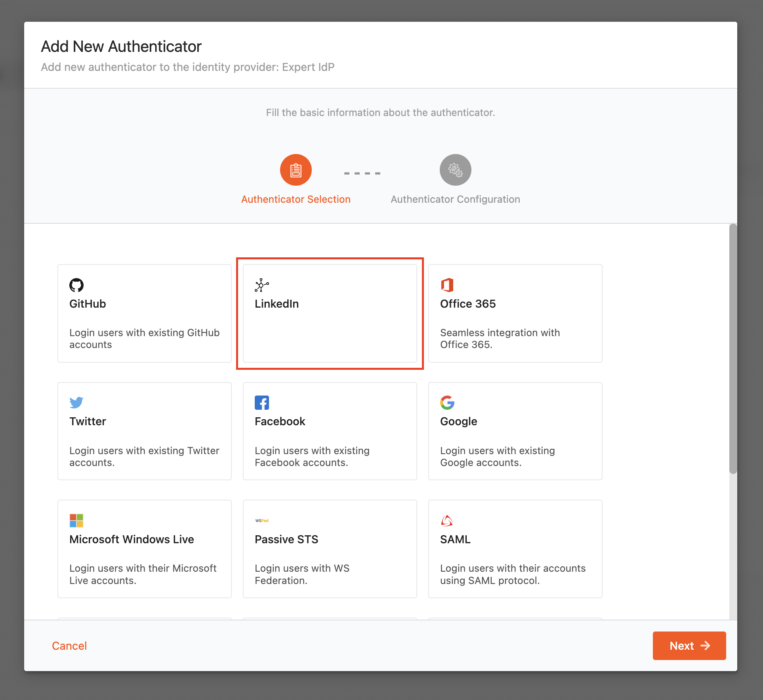Select the Passive STS heading
This screenshot has height=700, width=763.
click(286, 539)
